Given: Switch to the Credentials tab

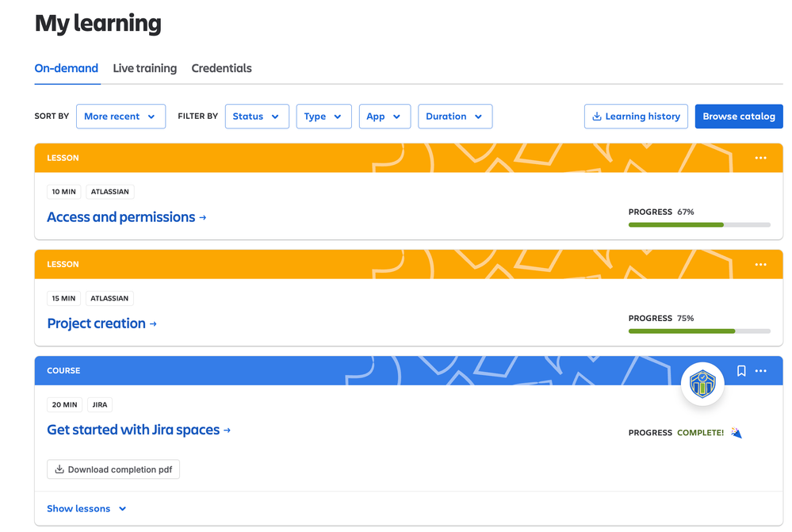Looking at the screenshot, I should pos(221,68).
